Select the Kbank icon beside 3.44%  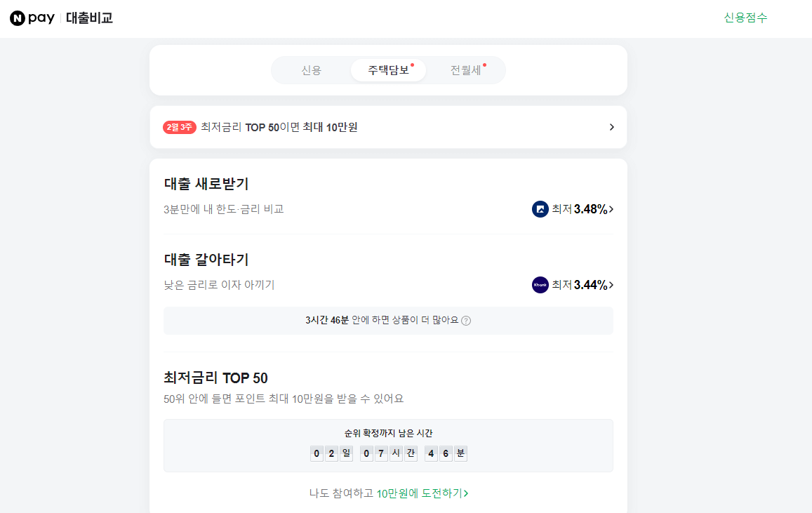(540, 284)
